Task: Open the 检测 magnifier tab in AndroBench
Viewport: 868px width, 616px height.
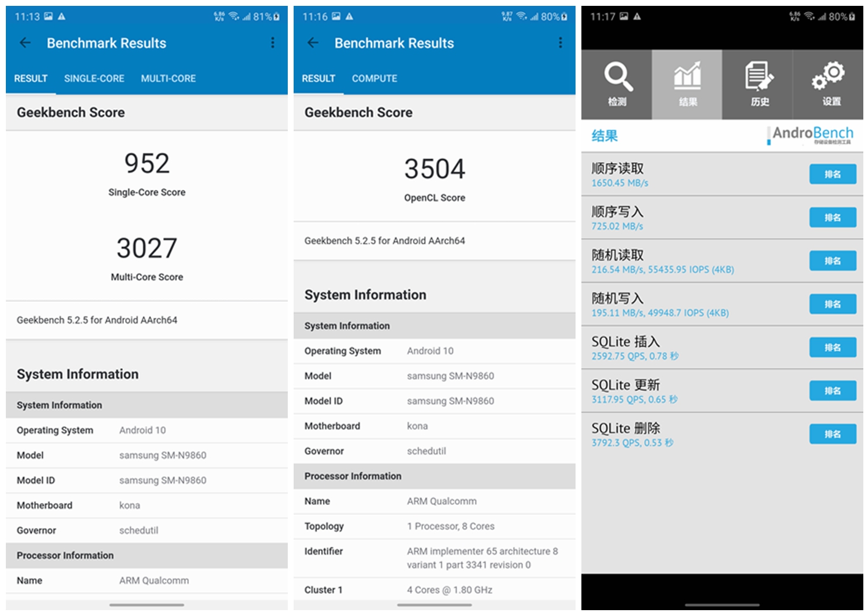Action: click(616, 85)
